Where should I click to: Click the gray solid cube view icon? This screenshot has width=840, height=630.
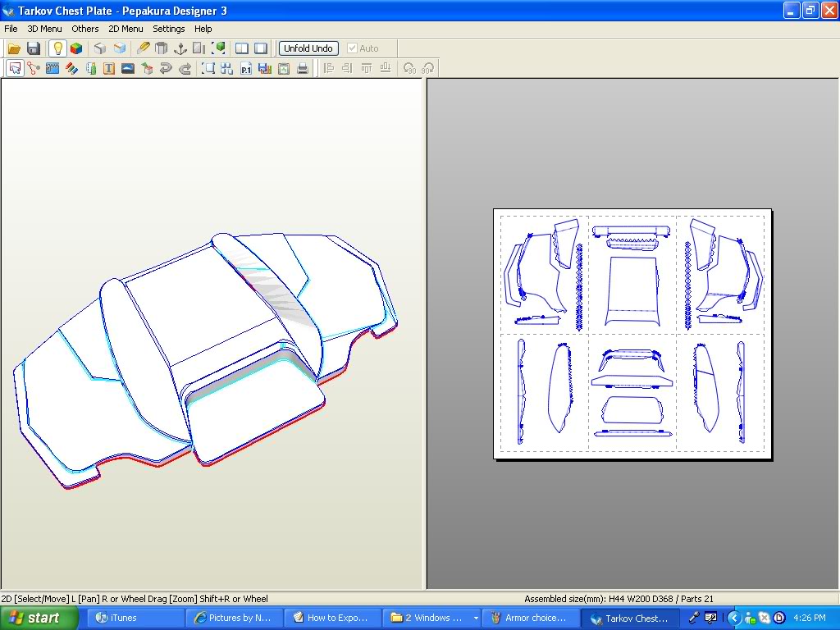(99, 48)
